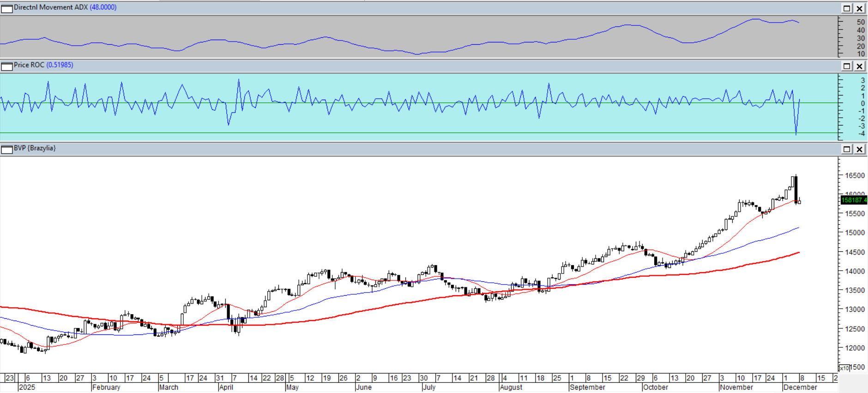Click the green zero line in Price ROC
This screenshot has width=868, height=393.
pos(416,103)
